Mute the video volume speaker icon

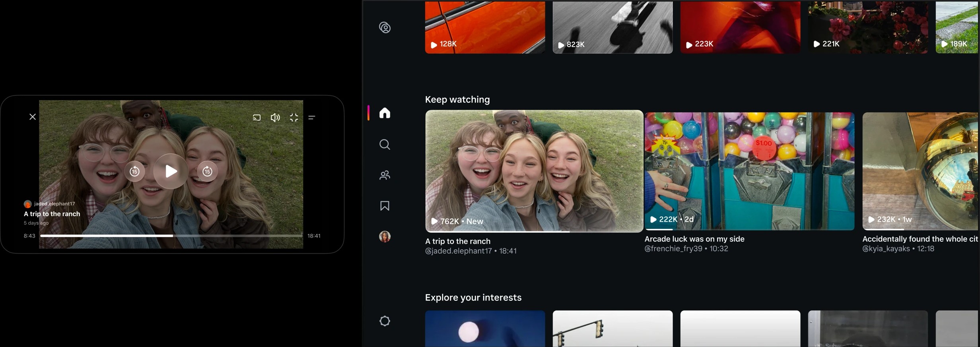[275, 117]
